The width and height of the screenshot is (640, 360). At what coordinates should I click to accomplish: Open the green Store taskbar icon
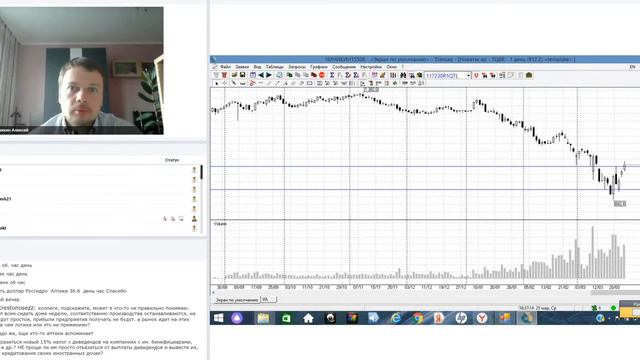[x=286, y=318]
